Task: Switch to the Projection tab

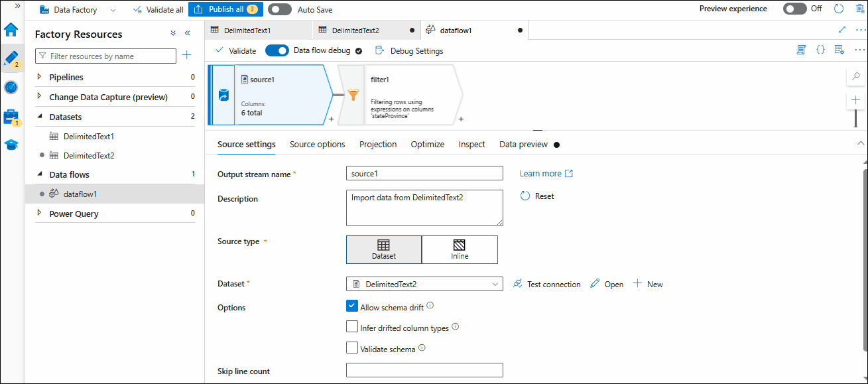Action: [x=378, y=144]
